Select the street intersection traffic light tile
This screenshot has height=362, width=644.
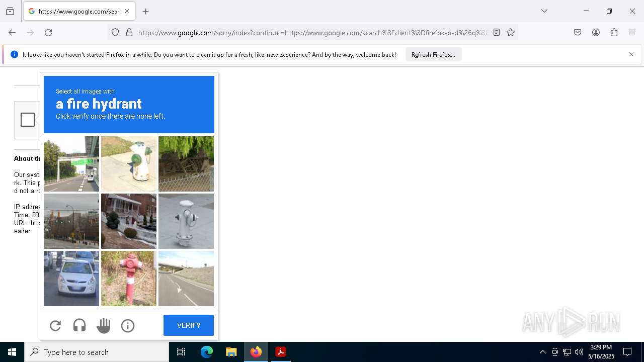71,221
